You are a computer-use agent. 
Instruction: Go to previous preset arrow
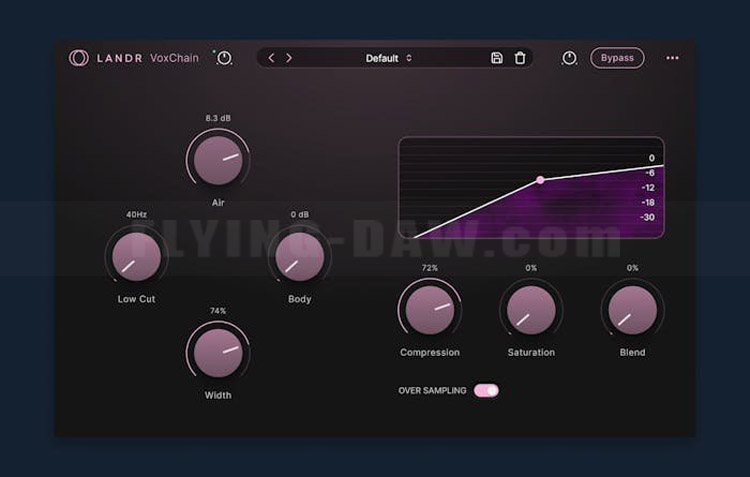click(271, 58)
